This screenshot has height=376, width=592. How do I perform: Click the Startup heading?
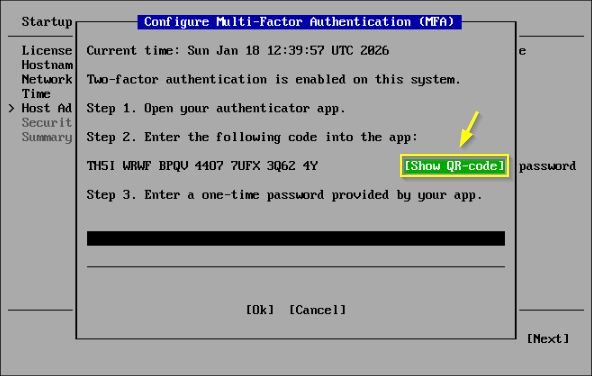pyautogui.click(x=47, y=22)
